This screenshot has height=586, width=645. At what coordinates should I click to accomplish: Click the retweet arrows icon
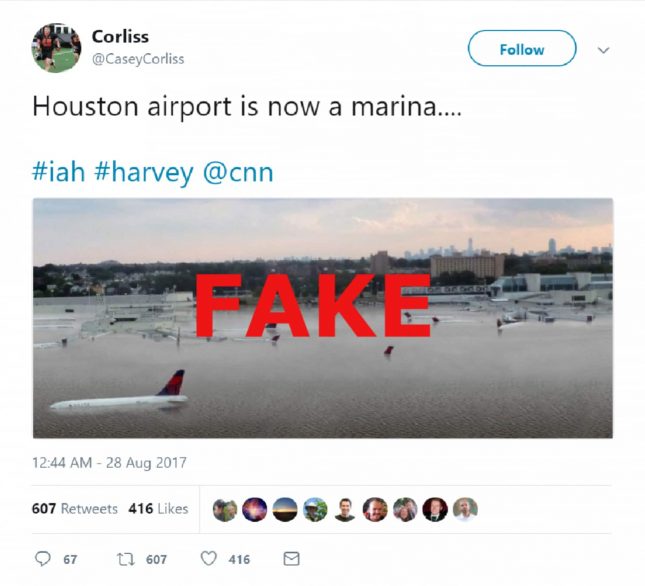pyautogui.click(x=125, y=559)
